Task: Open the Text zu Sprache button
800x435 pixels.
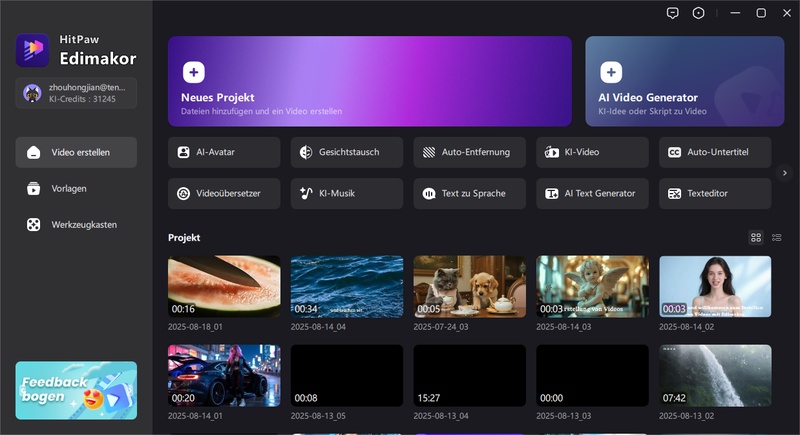Action: tap(469, 193)
